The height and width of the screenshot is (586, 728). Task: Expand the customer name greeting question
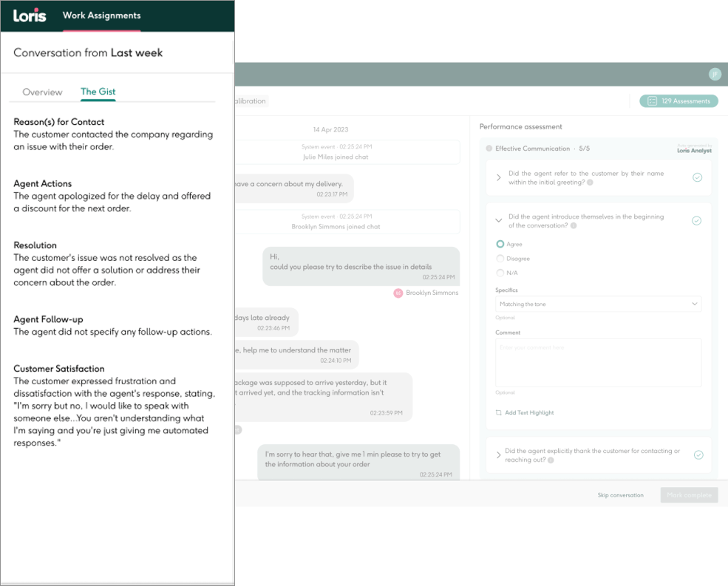click(x=499, y=177)
